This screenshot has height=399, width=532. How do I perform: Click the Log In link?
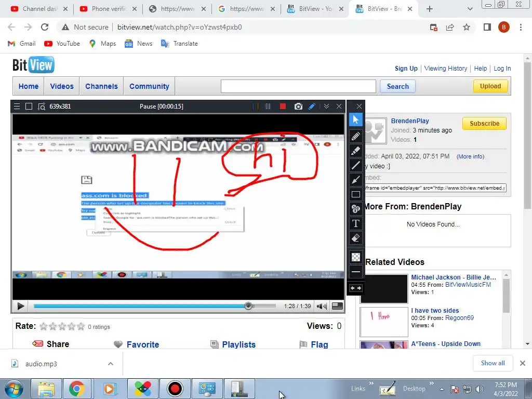click(x=502, y=69)
